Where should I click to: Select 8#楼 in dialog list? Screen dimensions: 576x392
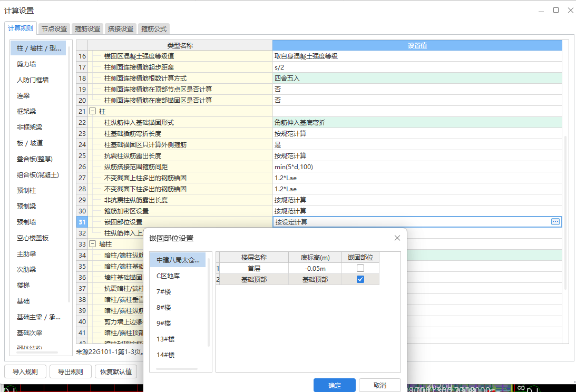tap(178, 307)
